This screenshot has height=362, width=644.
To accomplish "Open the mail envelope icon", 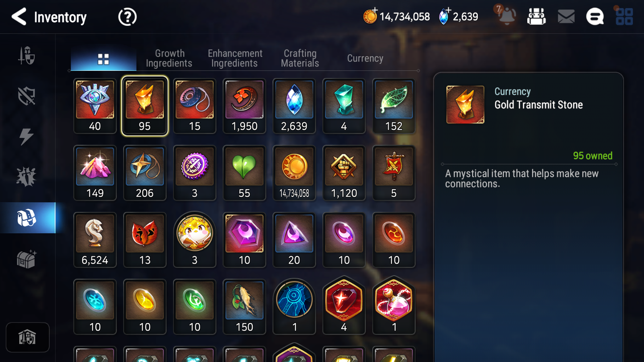I will coord(566,16).
